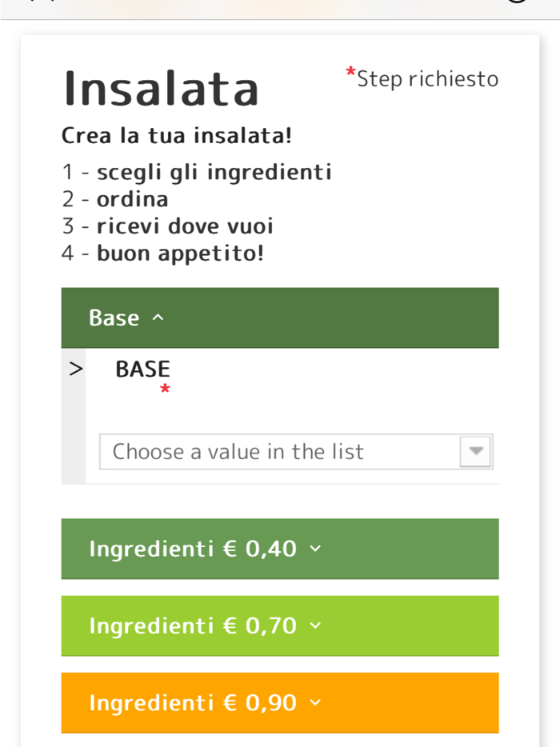This screenshot has height=747, width=560.
Task: Click the BASE step label
Action: coord(142,369)
